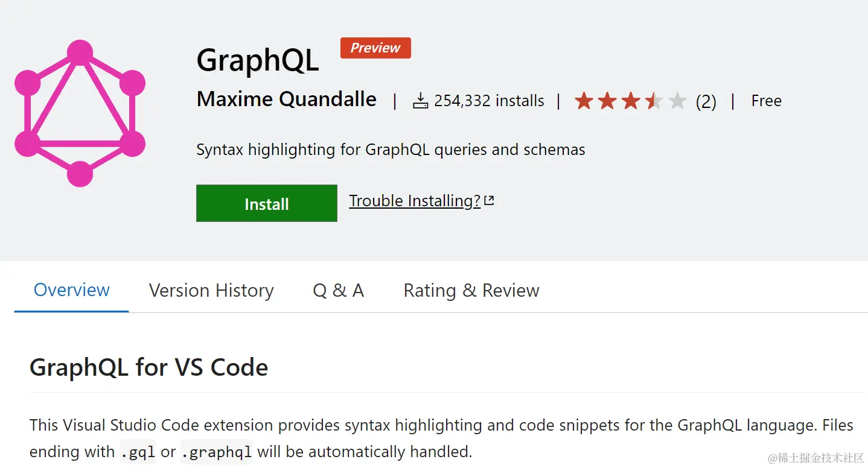Screen dimensions: 868x468
Task: Click the (2) review count
Action: click(x=706, y=101)
